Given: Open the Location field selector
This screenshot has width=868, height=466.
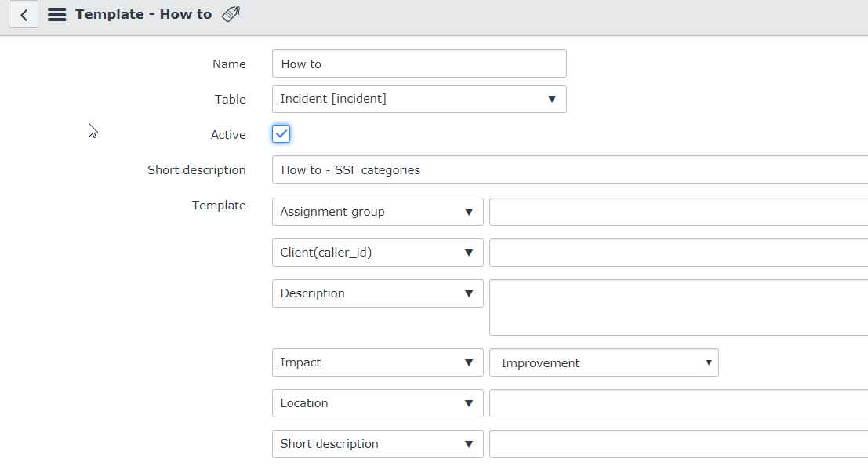Looking at the screenshot, I should click(x=377, y=402).
